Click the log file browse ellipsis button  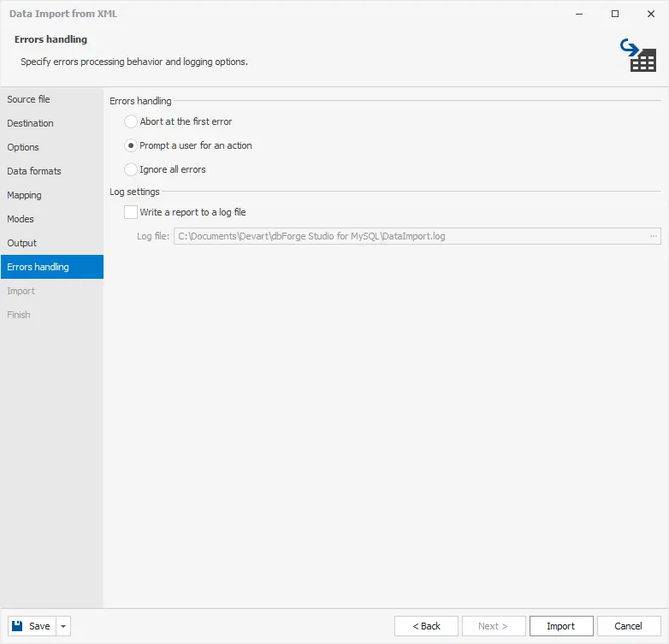pos(654,236)
